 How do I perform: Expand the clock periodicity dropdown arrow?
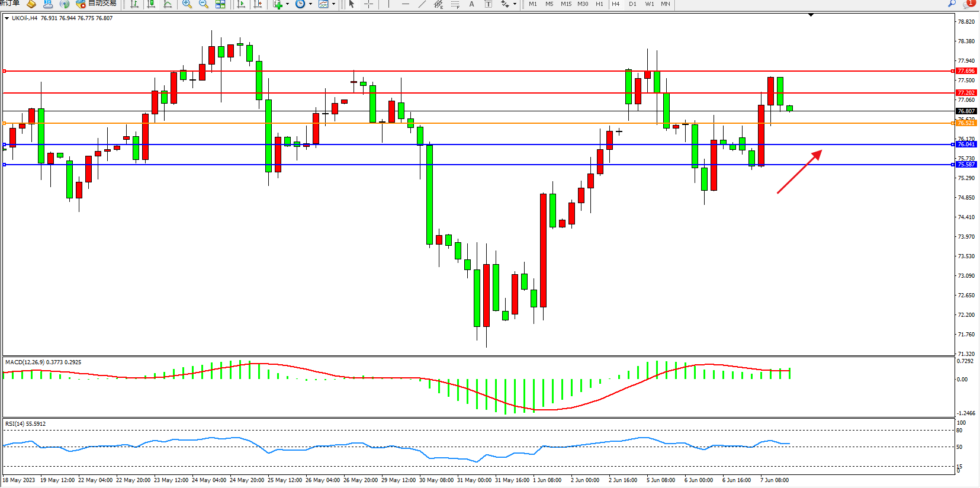pyautogui.click(x=310, y=4)
